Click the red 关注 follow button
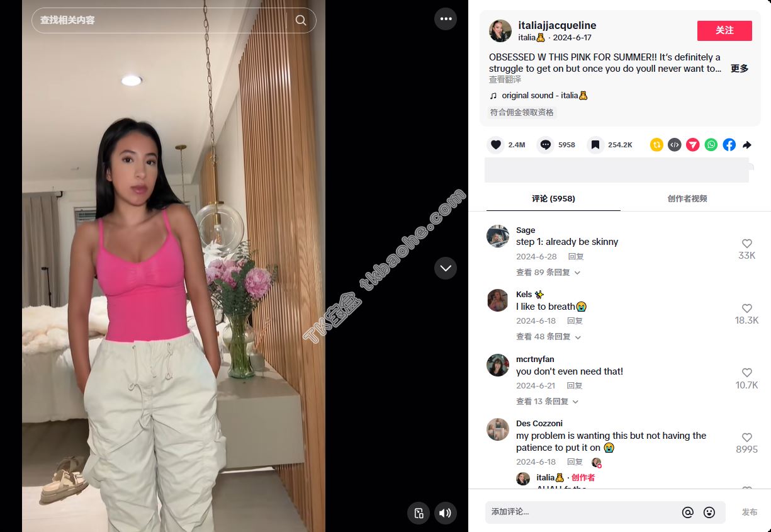 (x=724, y=30)
